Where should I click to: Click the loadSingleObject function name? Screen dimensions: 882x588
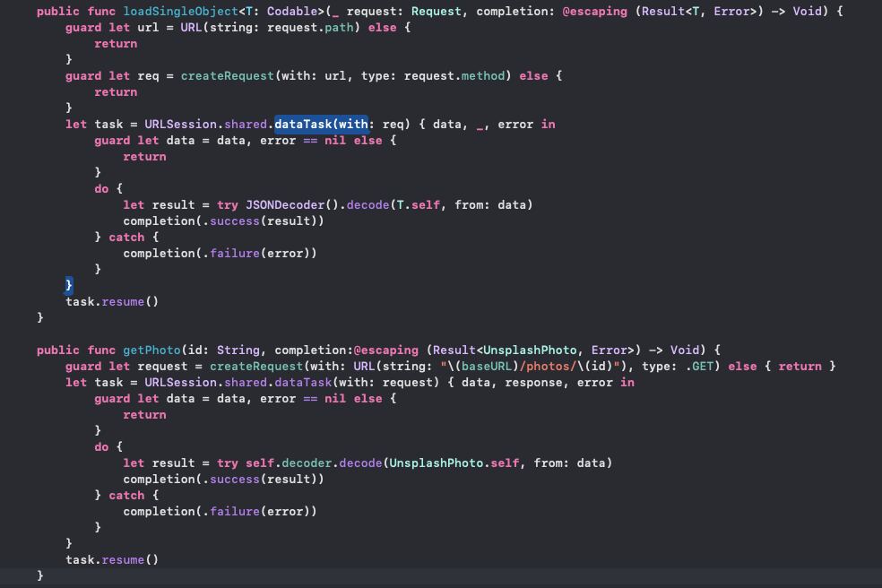point(180,12)
